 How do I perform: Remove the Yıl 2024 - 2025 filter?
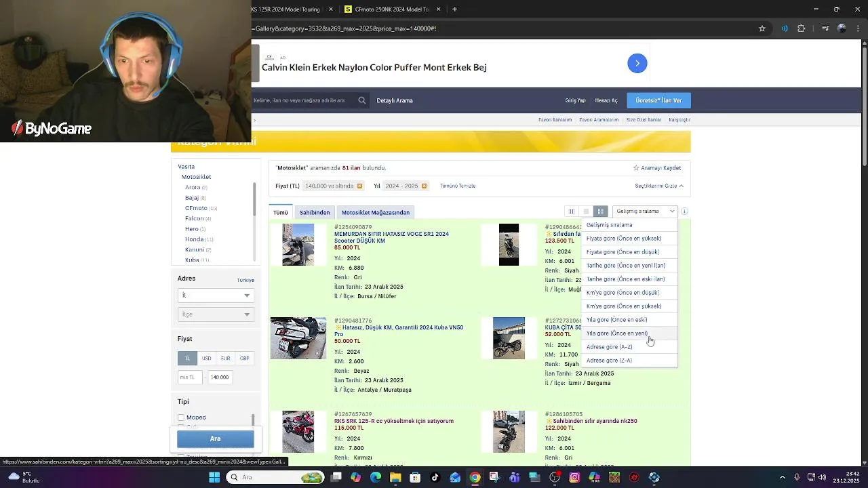(424, 186)
